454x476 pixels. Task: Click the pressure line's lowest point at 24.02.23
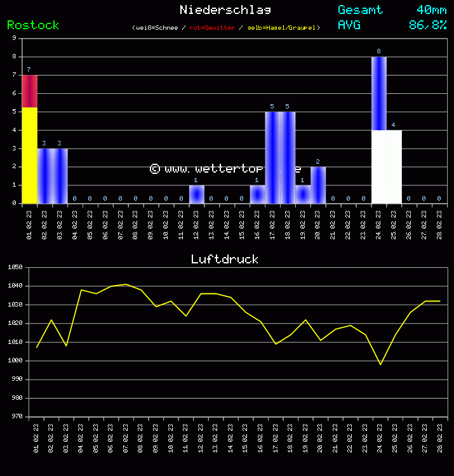380,364
